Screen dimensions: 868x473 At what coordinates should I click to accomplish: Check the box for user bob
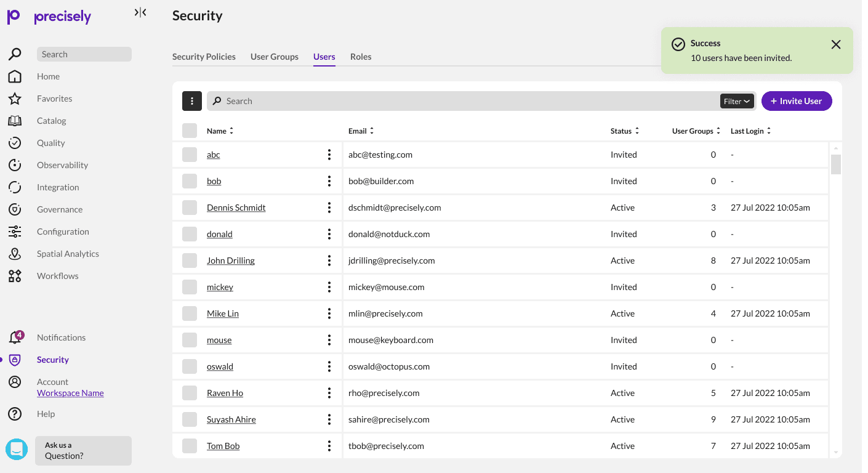coord(190,181)
